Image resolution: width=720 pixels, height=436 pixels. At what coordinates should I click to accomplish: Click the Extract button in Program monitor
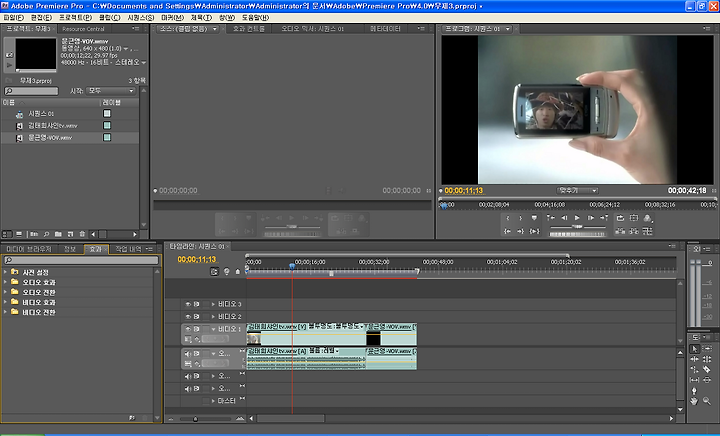(634, 231)
